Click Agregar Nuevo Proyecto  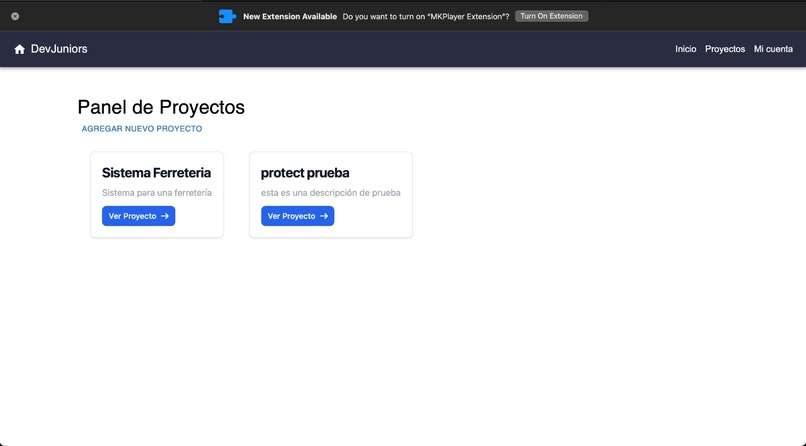142,128
